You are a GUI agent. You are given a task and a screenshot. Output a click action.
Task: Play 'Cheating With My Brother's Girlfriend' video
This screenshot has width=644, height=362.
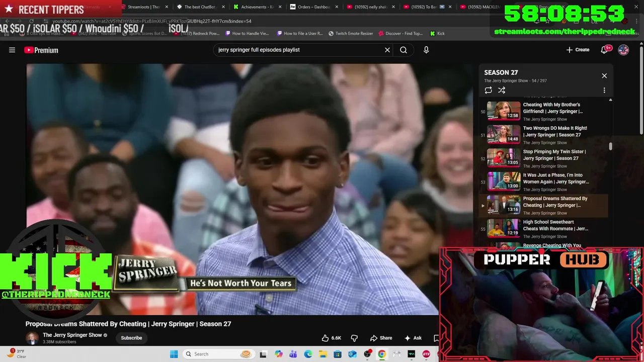[x=543, y=111]
